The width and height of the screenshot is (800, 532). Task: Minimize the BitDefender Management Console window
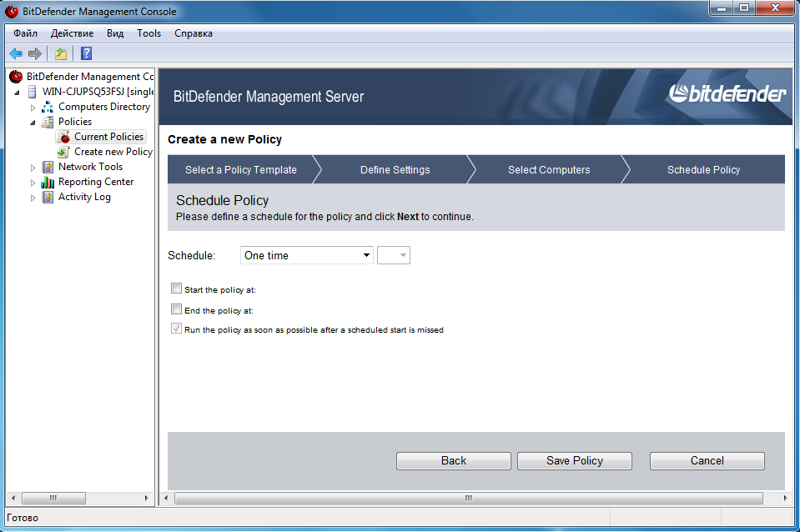tap(722, 8)
